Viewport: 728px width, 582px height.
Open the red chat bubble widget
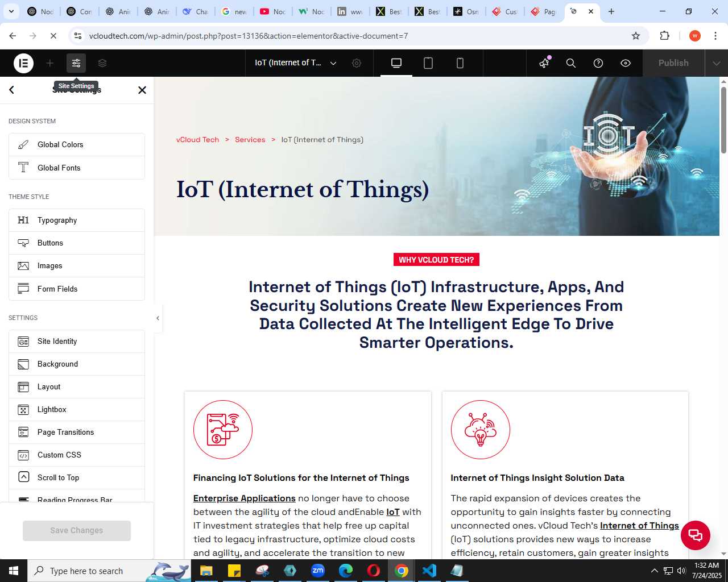click(696, 535)
